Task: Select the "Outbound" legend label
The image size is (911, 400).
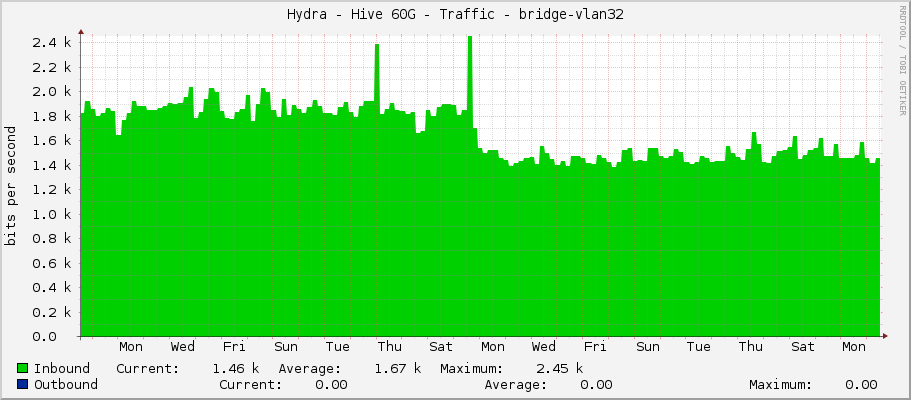Action: (x=66, y=384)
